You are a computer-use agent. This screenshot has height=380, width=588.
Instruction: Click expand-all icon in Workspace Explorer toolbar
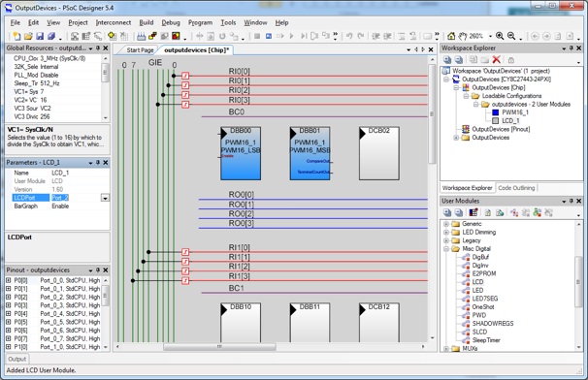tap(447, 59)
